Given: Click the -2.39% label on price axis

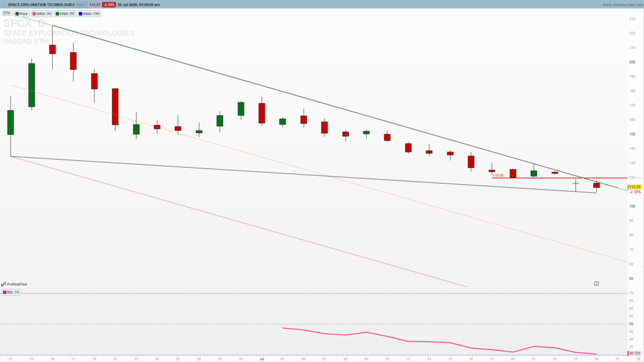Looking at the screenshot, I should coord(635,192).
